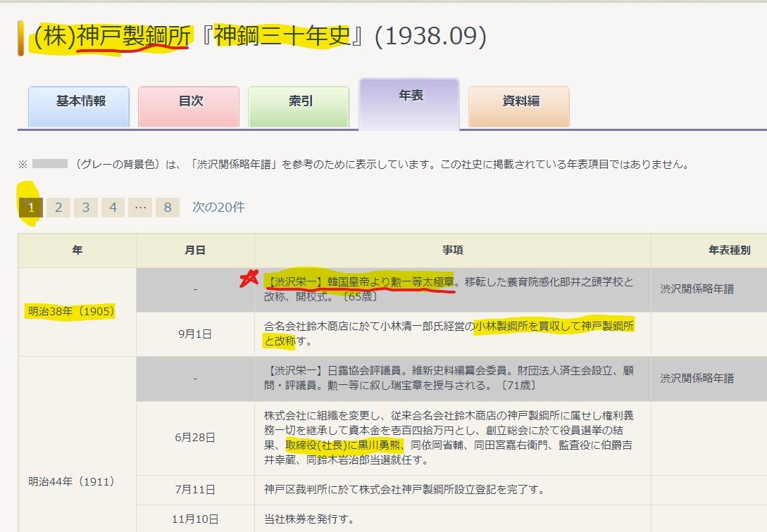This screenshot has height=532, width=767.
Task: Click the 事項 column header
Action: pos(452,250)
